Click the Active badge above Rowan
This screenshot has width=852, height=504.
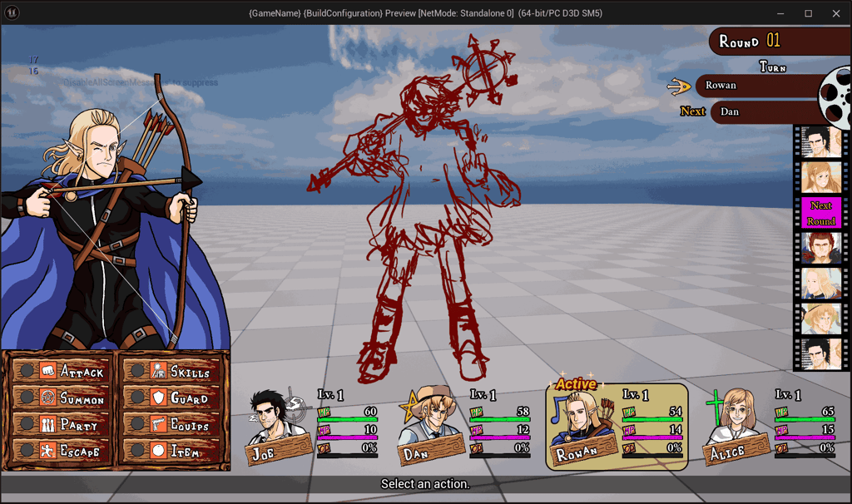coord(576,384)
